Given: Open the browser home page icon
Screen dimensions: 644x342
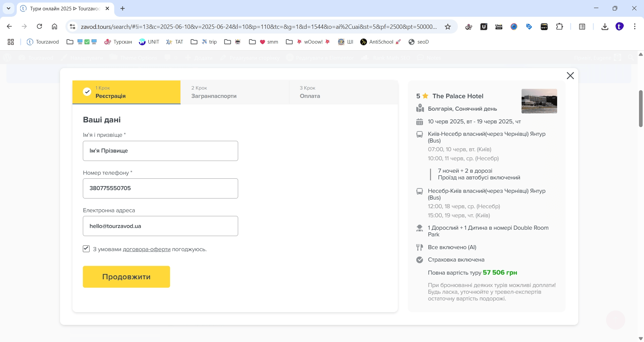Looking at the screenshot, I should pyautogui.click(x=55, y=26).
